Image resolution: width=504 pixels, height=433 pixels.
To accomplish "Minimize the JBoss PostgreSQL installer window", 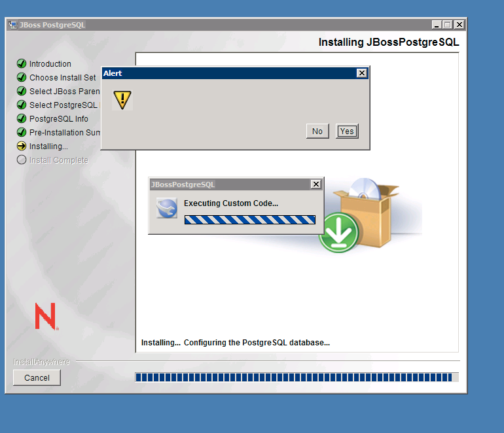I will coord(436,25).
